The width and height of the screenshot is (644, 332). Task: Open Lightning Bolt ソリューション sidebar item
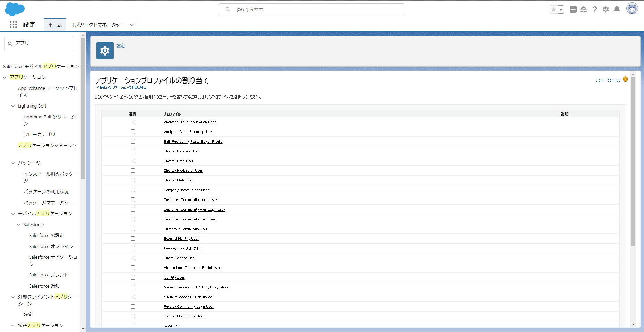pyautogui.click(x=51, y=120)
